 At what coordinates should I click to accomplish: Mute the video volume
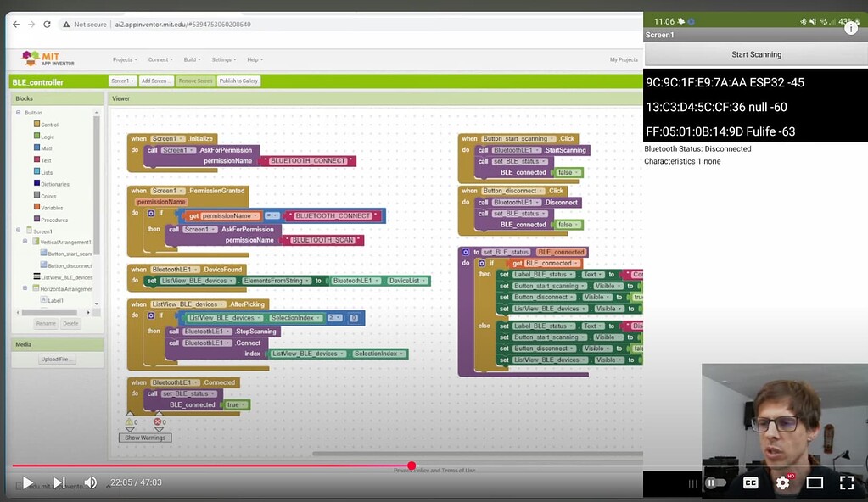click(90, 482)
